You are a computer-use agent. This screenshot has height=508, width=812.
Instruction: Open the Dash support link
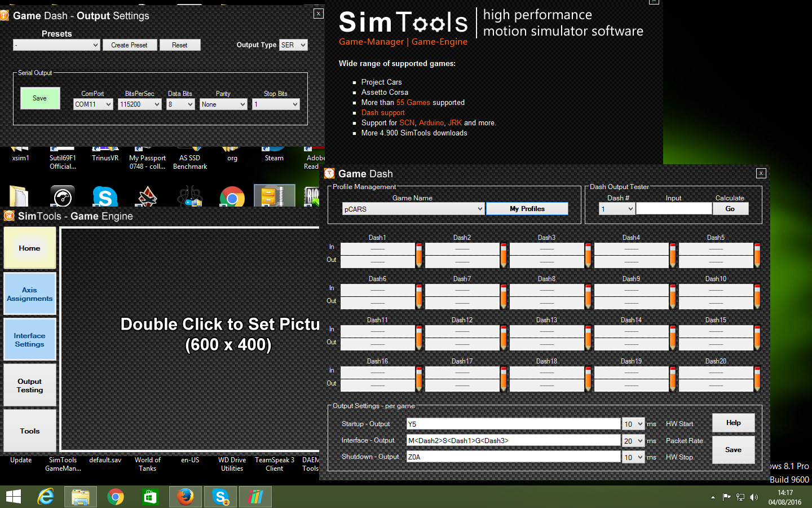click(x=383, y=112)
